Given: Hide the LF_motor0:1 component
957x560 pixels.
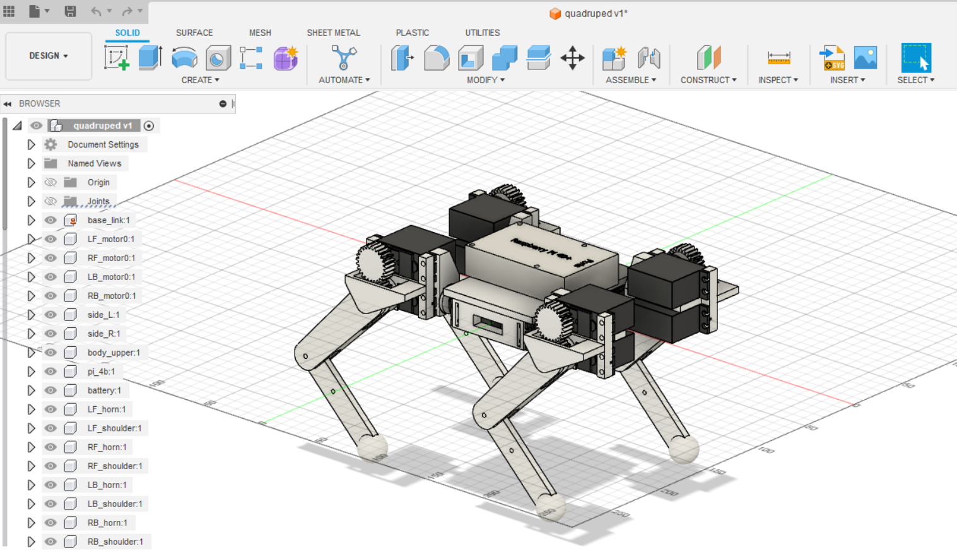Looking at the screenshot, I should (50, 239).
